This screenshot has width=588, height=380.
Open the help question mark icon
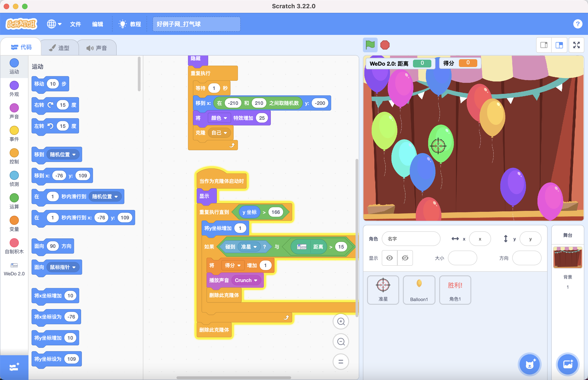(578, 24)
